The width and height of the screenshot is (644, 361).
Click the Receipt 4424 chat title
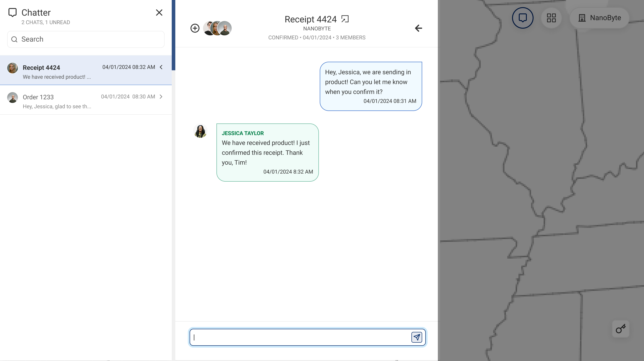click(311, 19)
